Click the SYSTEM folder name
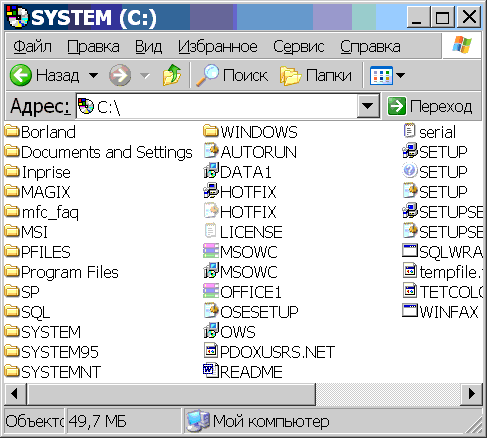Image resolution: width=487 pixels, height=438 pixels. click(51, 332)
